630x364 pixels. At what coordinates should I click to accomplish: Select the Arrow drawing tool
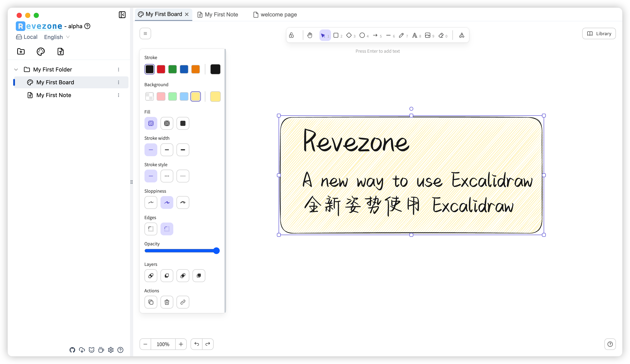pos(375,35)
